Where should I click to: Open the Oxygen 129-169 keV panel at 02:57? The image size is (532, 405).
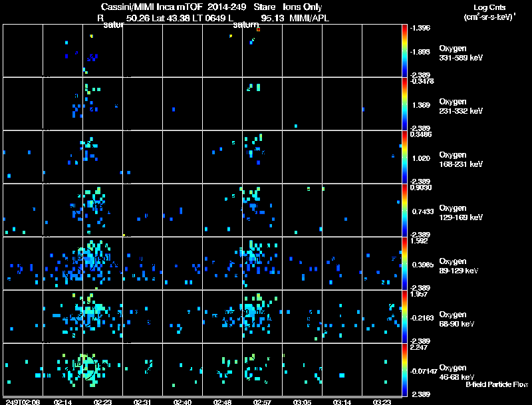[262, 210]
